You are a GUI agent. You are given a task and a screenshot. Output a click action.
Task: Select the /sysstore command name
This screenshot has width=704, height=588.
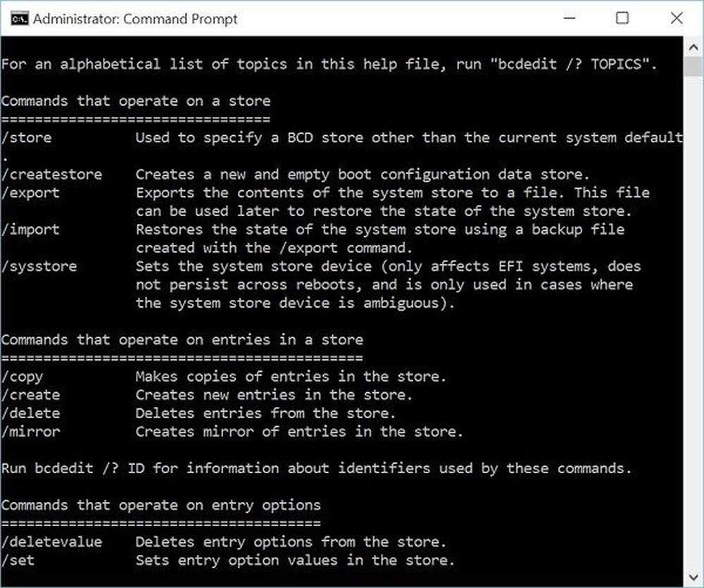click(x=39, y=267)
